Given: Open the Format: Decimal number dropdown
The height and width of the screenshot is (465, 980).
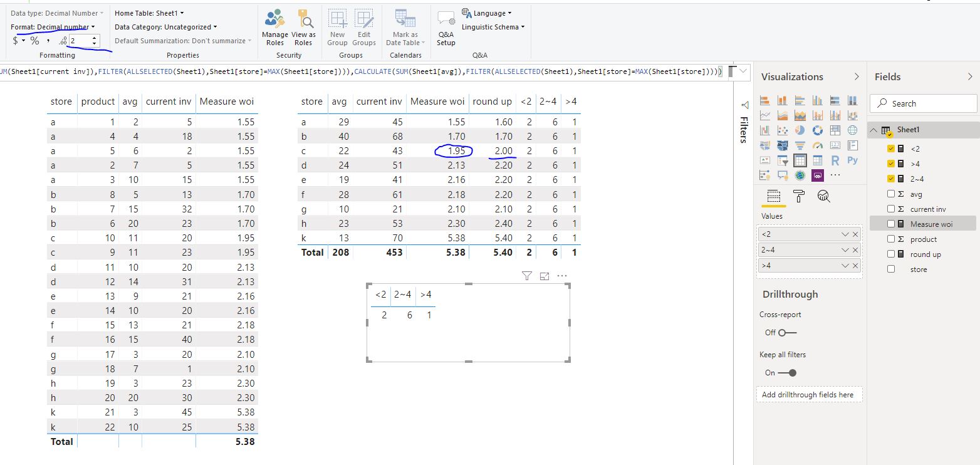Looking at the screenshot, I should (x=53, y=27).
